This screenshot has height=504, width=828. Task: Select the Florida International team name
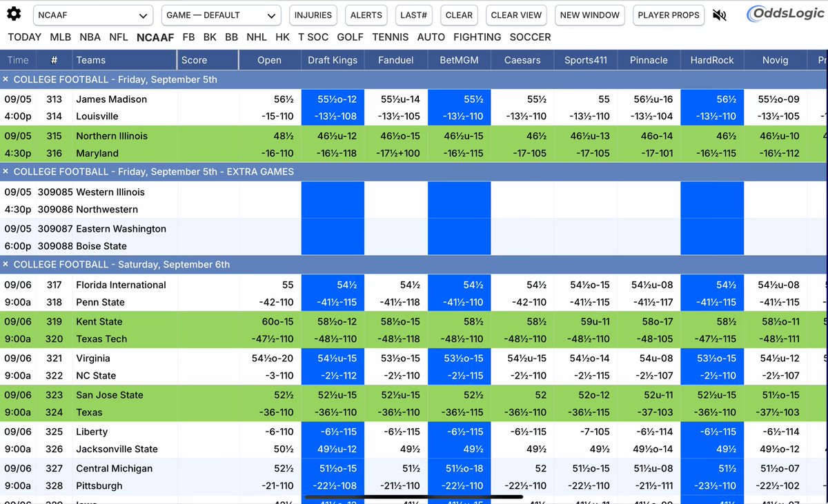[x=121, y=285]
